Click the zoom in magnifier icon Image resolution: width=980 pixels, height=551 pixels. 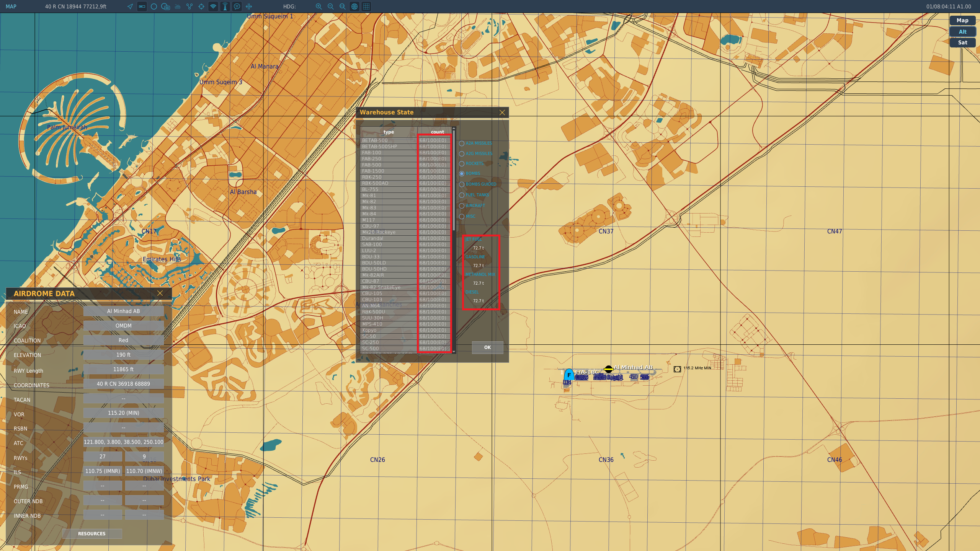(x=318, y=7)
